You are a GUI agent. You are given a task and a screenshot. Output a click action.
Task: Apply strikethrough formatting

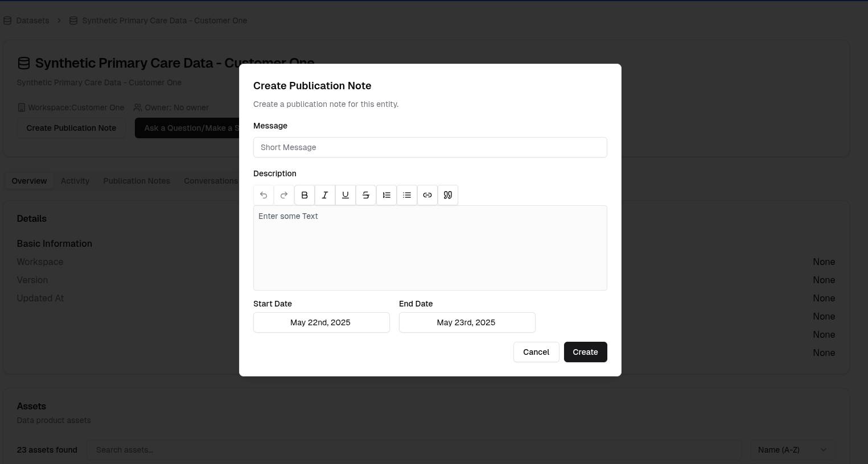pyautogui.click(x=366, y=195)
